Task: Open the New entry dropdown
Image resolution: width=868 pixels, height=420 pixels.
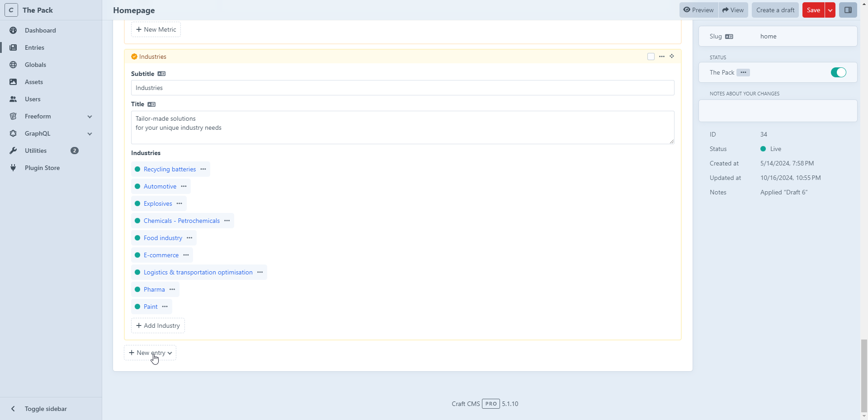Action: [x=150, y=353]
